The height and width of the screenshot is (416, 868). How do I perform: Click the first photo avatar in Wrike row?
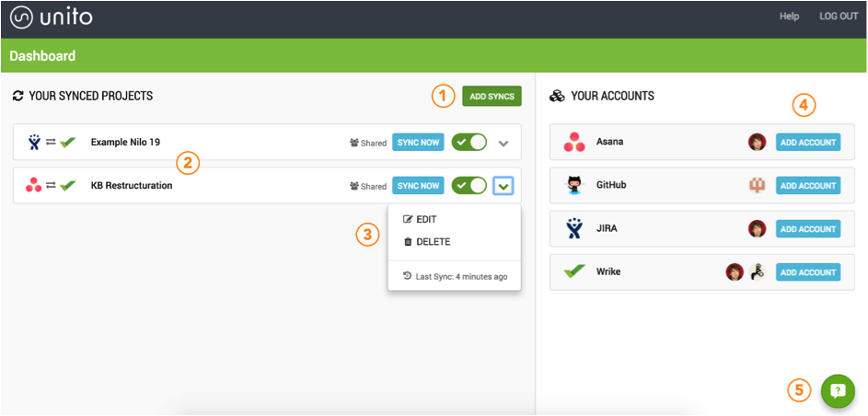point(735,272)
